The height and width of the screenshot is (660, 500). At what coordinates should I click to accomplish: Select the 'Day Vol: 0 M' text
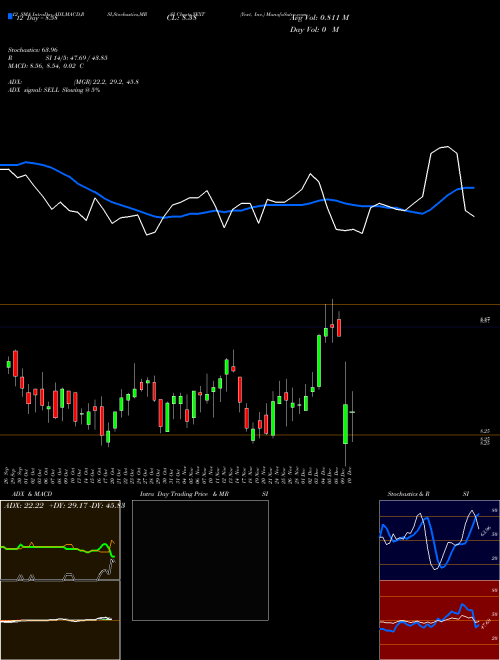314,30
